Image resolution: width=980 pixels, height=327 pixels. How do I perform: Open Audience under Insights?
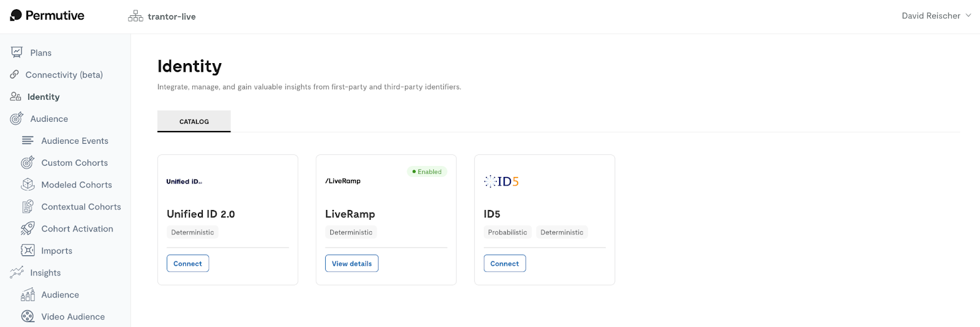coord(60,295)
